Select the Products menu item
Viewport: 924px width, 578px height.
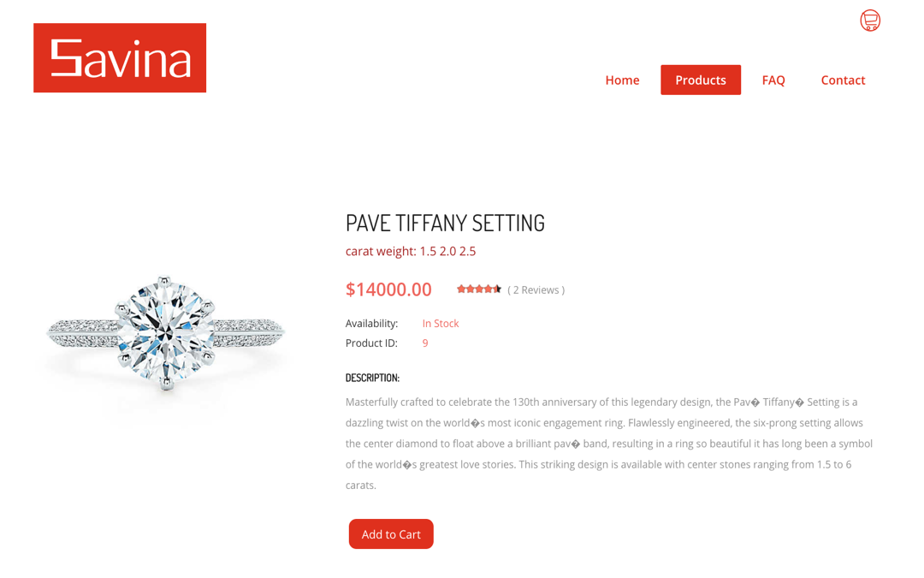click(x=701, y=80)
